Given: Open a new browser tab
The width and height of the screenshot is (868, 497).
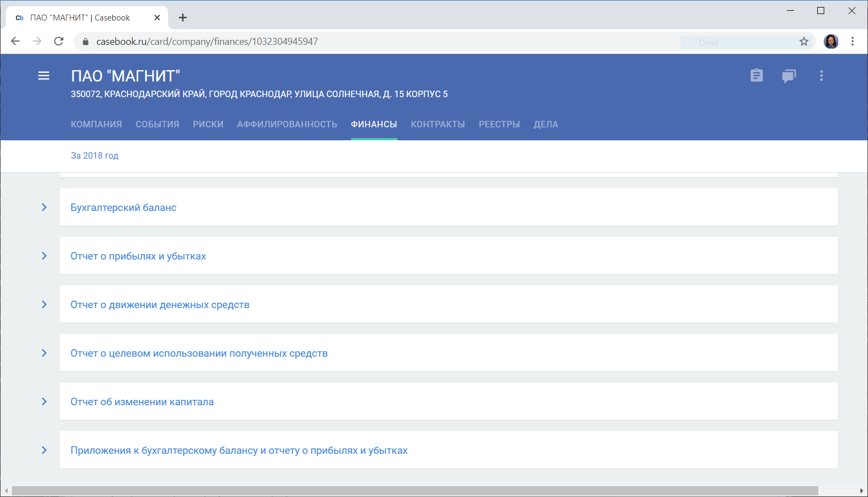Looking at the screenshot, I should pyautogui.click(x=183, y=18).
